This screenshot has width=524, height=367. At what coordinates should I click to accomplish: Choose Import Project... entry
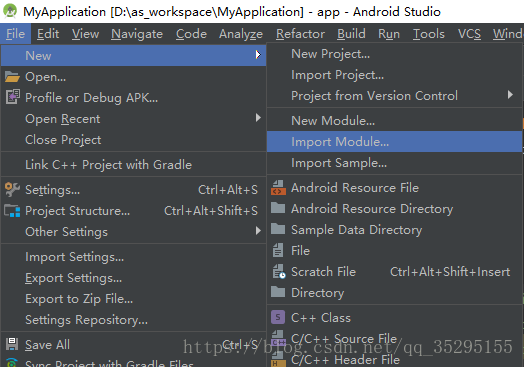coord(394,75)
